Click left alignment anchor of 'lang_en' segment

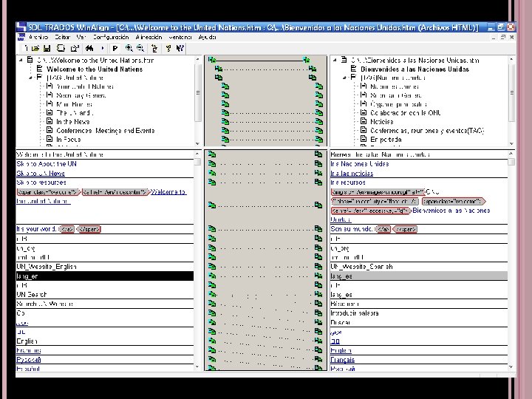[x=212, y=276]
